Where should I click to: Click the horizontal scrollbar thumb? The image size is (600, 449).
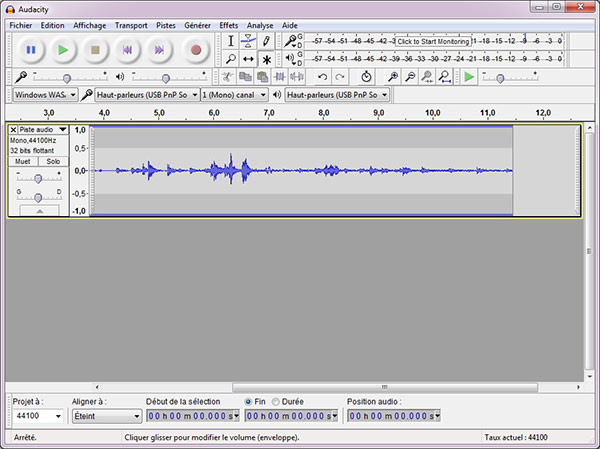pyautogui.click(x=385, y=387)
